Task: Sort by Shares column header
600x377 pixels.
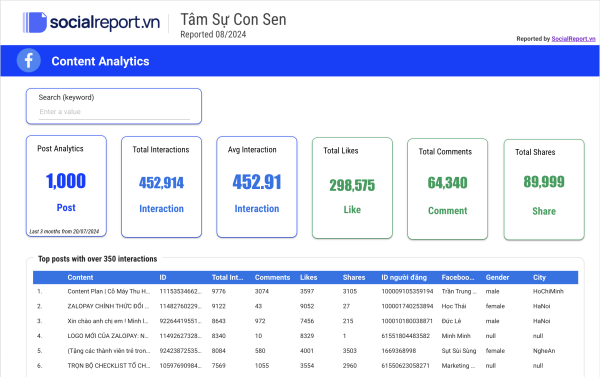Action: 354,277
